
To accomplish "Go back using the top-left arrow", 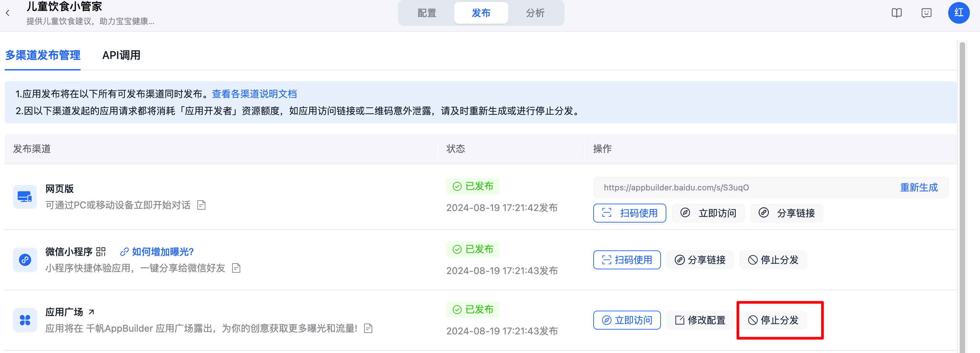I will coord(7,13).
